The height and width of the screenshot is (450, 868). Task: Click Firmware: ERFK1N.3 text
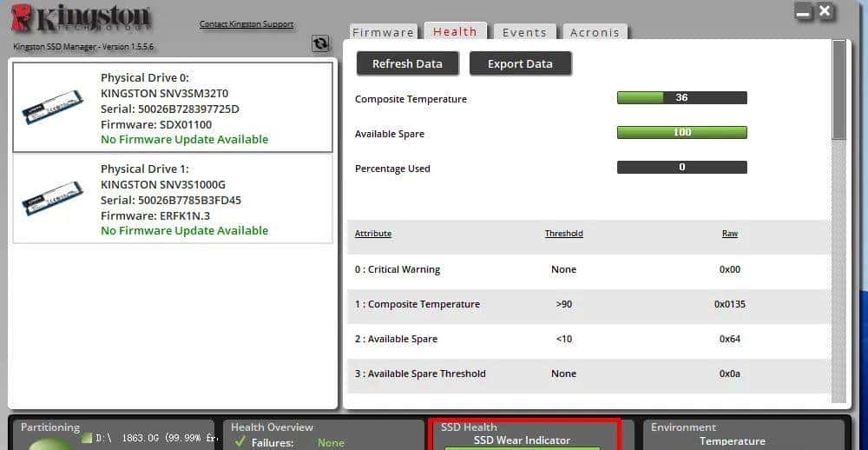click(155, 215)
